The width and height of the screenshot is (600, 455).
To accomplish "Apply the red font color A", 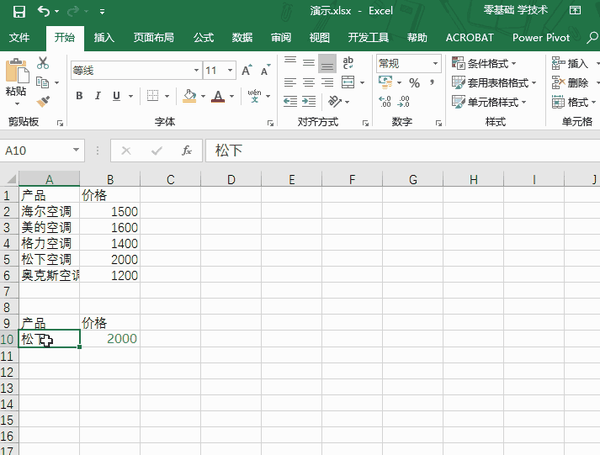I will [218, 96].
